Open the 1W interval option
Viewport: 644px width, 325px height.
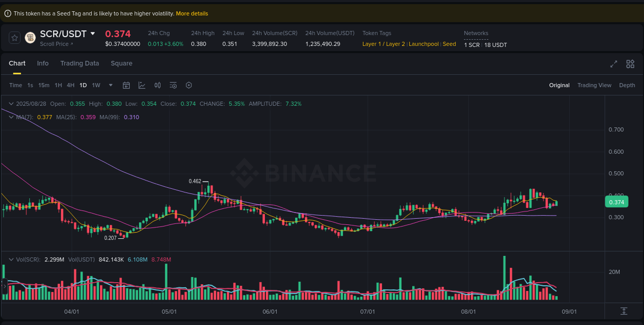pos(96,85)
